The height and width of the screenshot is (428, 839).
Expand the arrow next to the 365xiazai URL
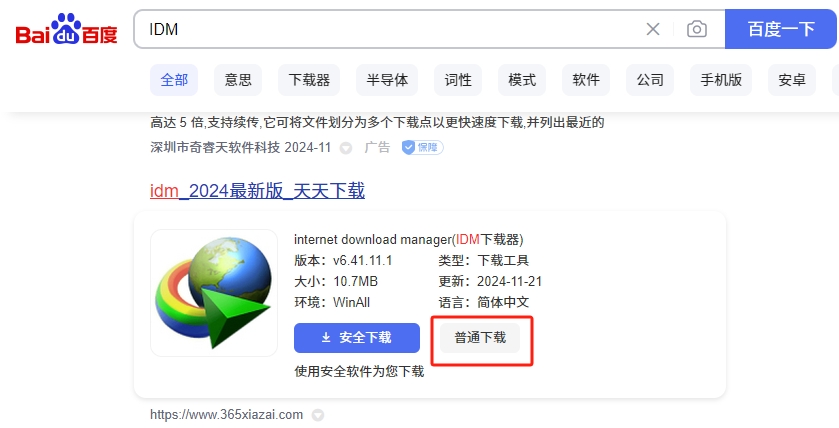coord(318,415)
